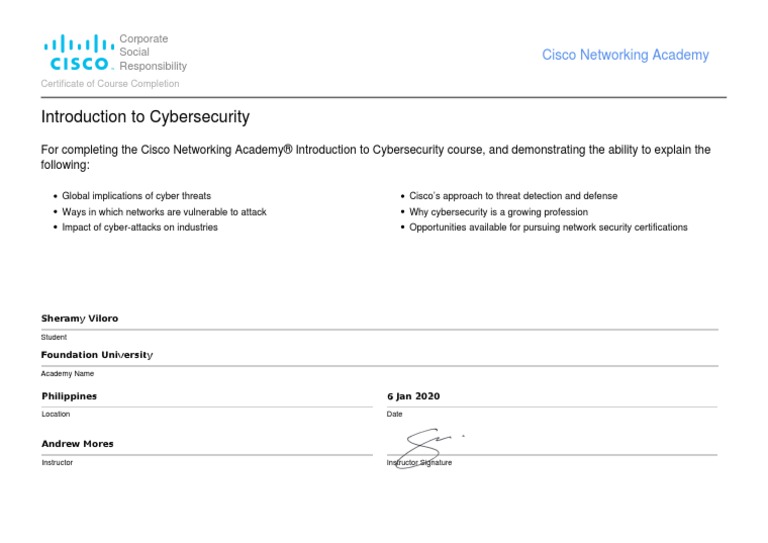Click the student name Sheramy Viloro
768x543 pixels.
coord(79,318)
